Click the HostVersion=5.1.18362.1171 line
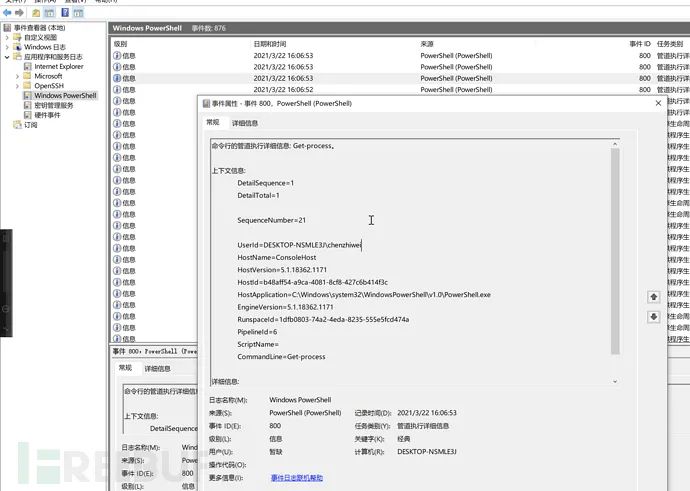Viewport: 690px width, 491px height. coord(282,270)
